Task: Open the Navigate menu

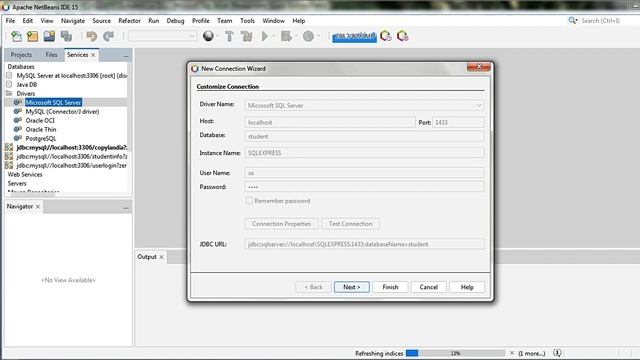Action: [x=73, y=21]
